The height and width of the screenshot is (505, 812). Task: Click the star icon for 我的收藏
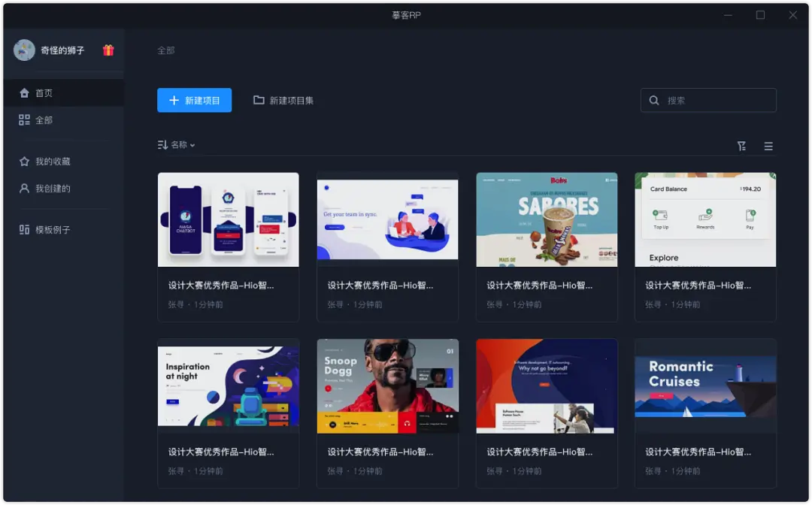24,162
